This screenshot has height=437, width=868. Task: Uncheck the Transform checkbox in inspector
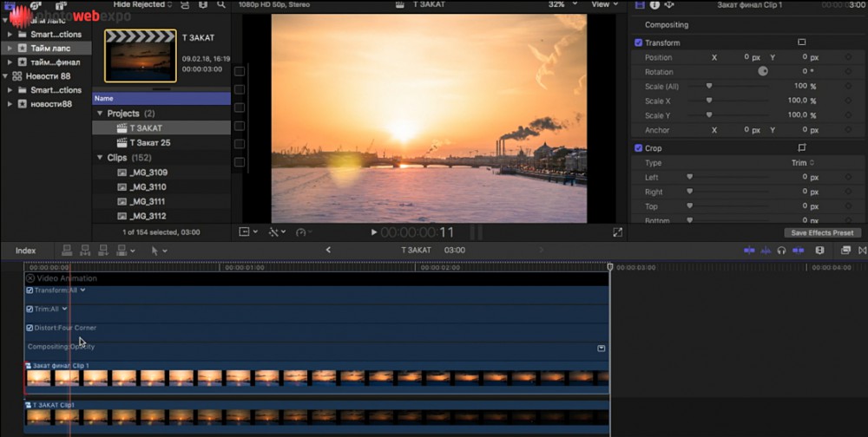click(639, 42)
